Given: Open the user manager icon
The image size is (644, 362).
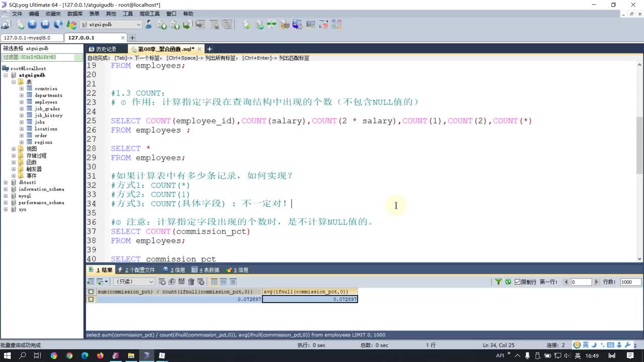Looking at the screenshot, I should click(x=149, y=24).
